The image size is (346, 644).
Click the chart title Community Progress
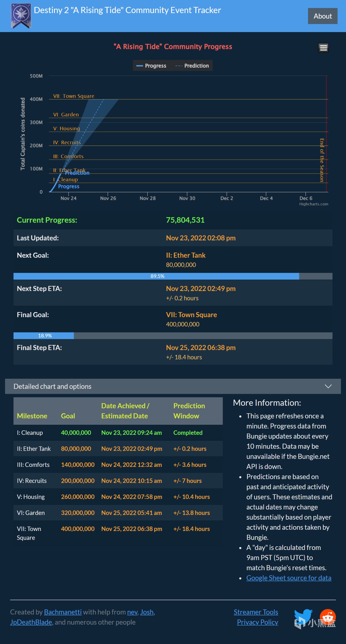coord(173,46)
